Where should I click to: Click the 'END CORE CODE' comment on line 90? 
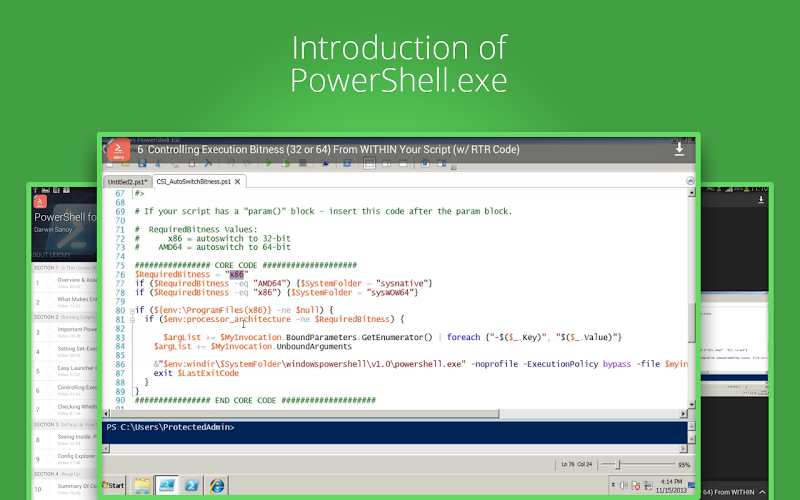click(x=255, y=401)
